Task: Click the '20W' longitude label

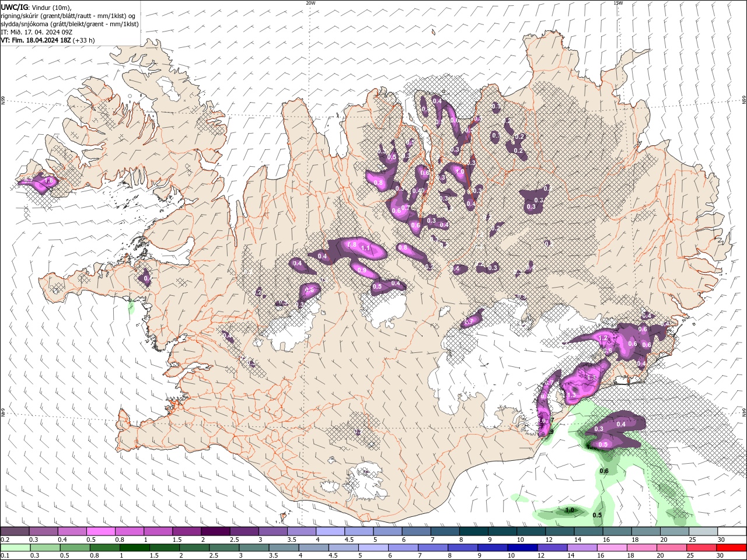Action: [x=310, y=3]
